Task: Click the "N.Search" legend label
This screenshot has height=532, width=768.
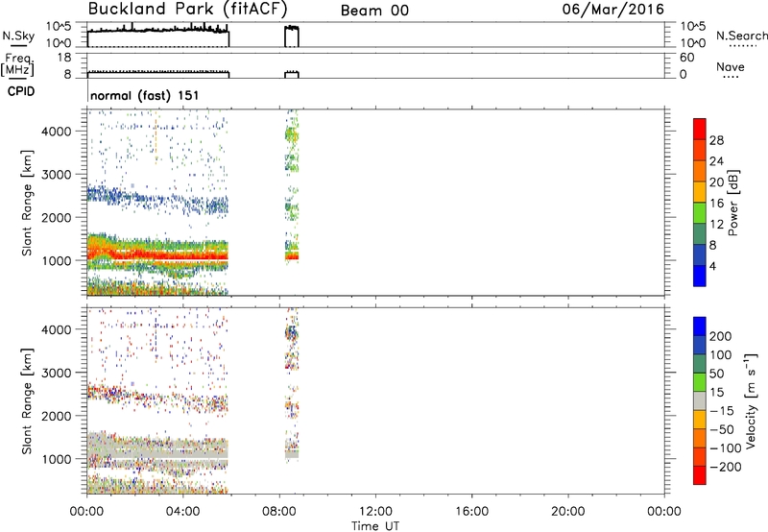Action: tap(742, 36)
